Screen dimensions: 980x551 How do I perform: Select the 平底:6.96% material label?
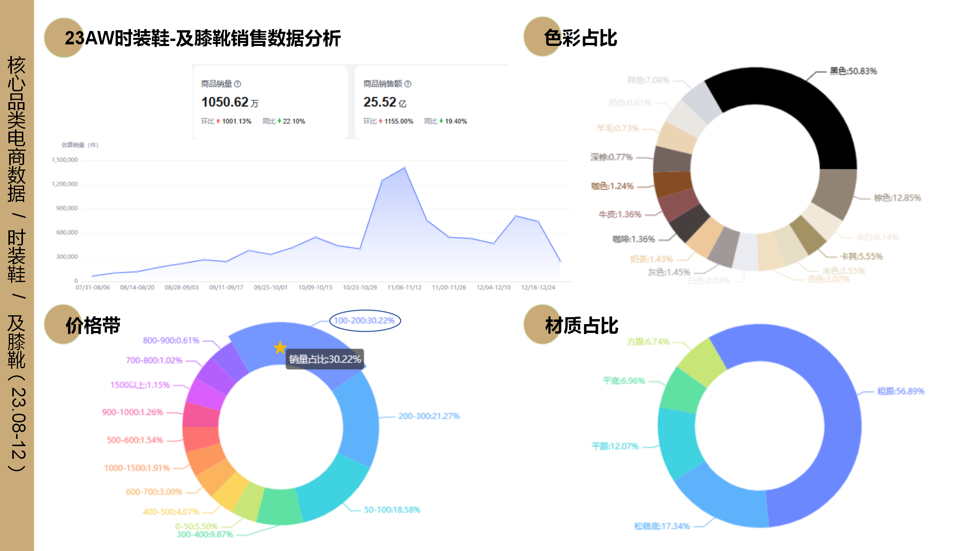pos(624,381)
